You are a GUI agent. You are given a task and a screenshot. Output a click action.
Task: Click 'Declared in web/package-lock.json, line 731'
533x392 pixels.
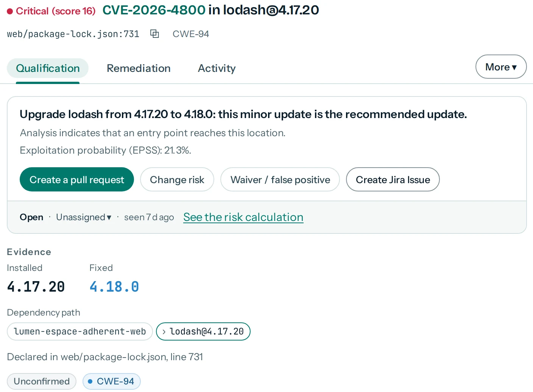point(105,357)
